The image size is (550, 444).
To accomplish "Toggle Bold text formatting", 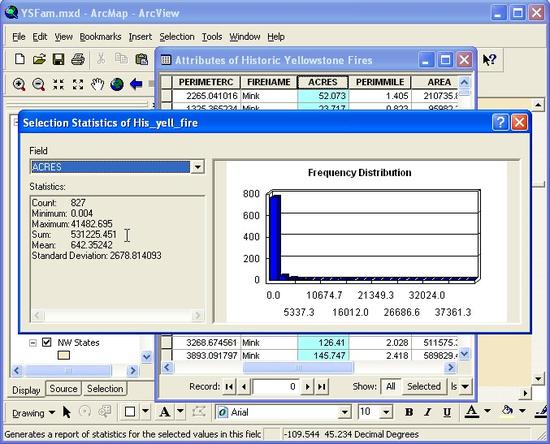I will tap(409, 412).
